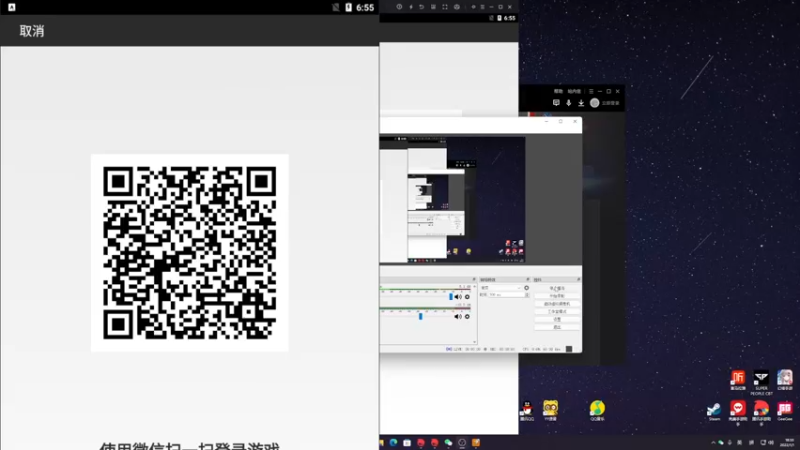The width and height of the screenshot is (800, 450).
Task: Open WeChat from the taskbar
Action: (x=448, y=443)
